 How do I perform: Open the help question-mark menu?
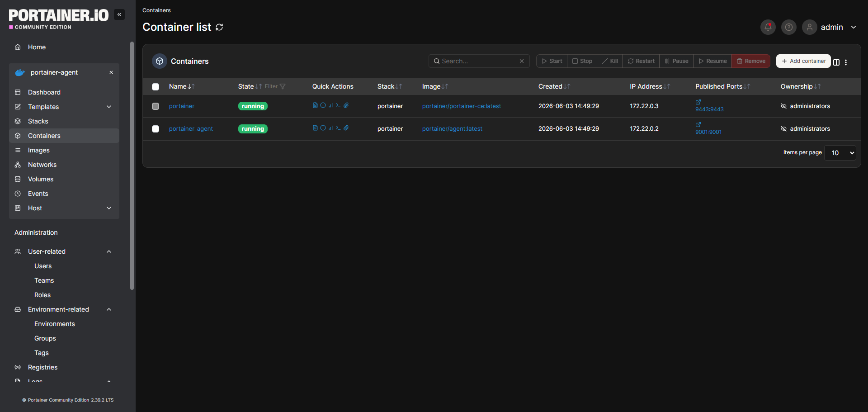pos(788,27)
